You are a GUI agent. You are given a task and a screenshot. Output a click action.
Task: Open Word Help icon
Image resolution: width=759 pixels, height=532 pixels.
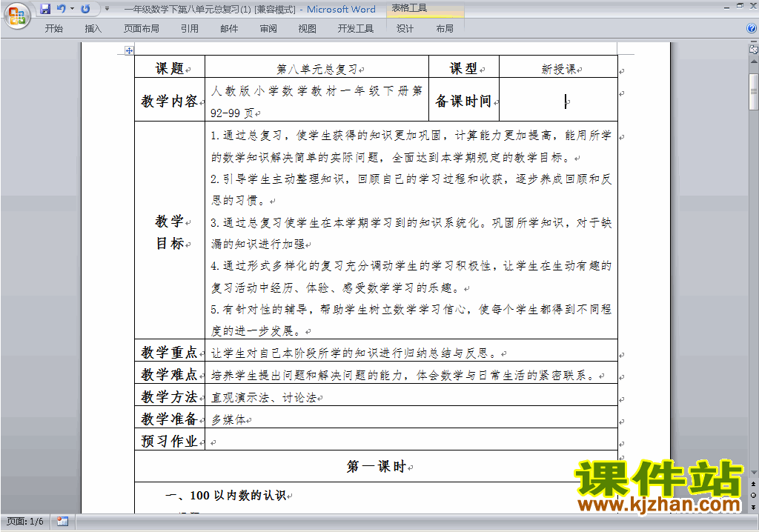(x=752, y=29)
